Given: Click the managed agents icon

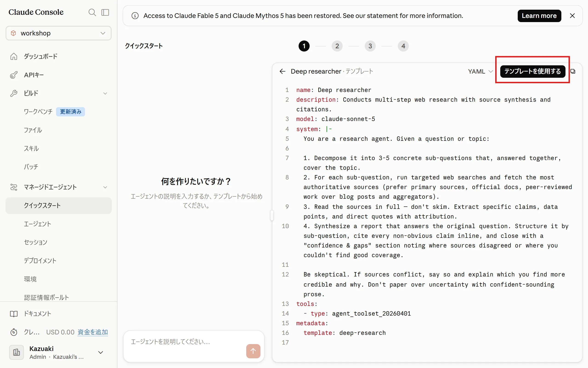Looking at the screenshot, I should click(14, 187).
